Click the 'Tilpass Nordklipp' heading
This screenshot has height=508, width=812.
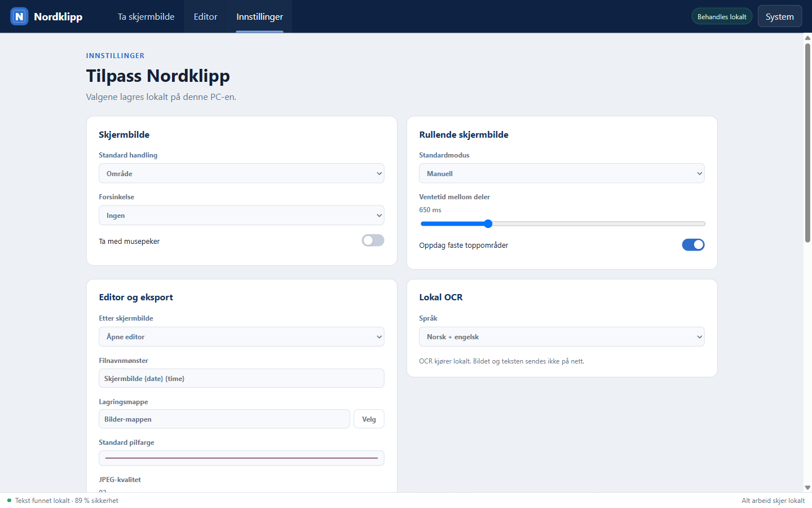tap(158, 76)
